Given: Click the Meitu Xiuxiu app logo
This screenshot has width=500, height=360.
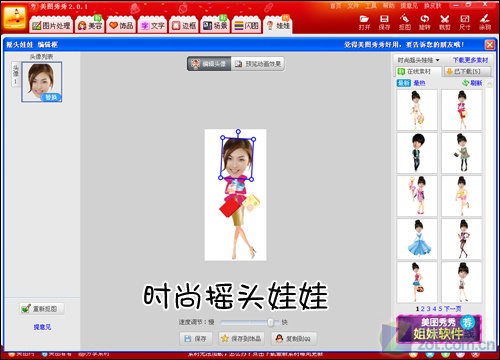Looking at the screenshot, I should coord(15,17).
